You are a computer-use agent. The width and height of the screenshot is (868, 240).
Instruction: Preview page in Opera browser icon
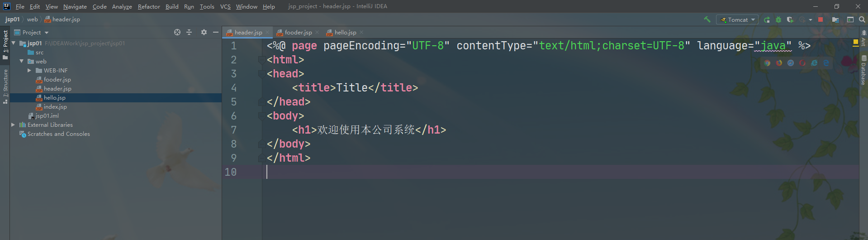pyautogui.click(x=802, y=63)
